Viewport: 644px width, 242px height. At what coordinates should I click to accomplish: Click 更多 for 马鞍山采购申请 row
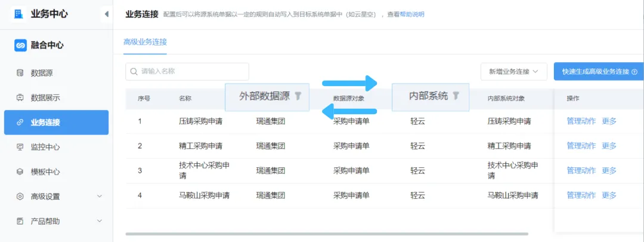(609, 195)
